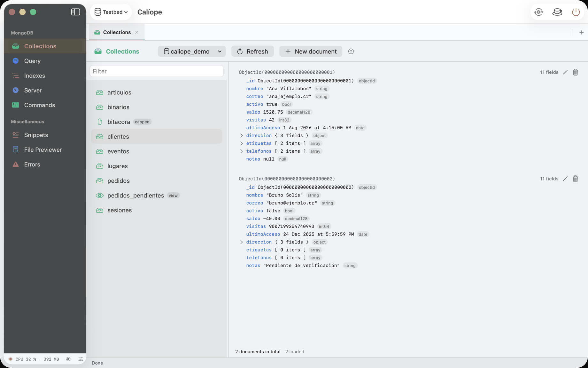Click the New document button
The width and height of the screenshot is (588, 368).
tap(311, 52)
